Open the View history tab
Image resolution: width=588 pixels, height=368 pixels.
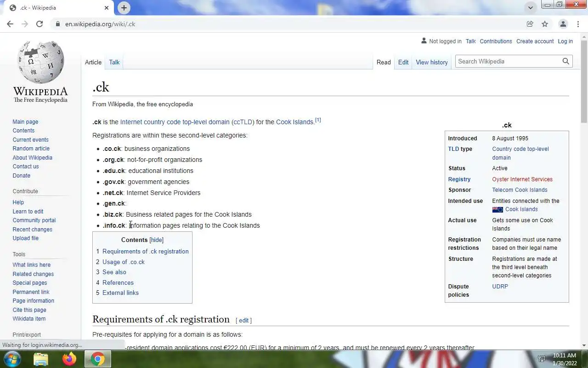pos(432,62)
